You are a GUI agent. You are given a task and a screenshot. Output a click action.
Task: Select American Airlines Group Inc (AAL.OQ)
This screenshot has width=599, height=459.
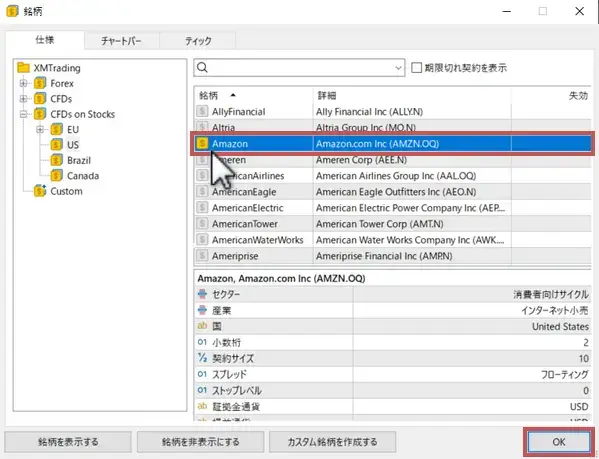(396, 176)
